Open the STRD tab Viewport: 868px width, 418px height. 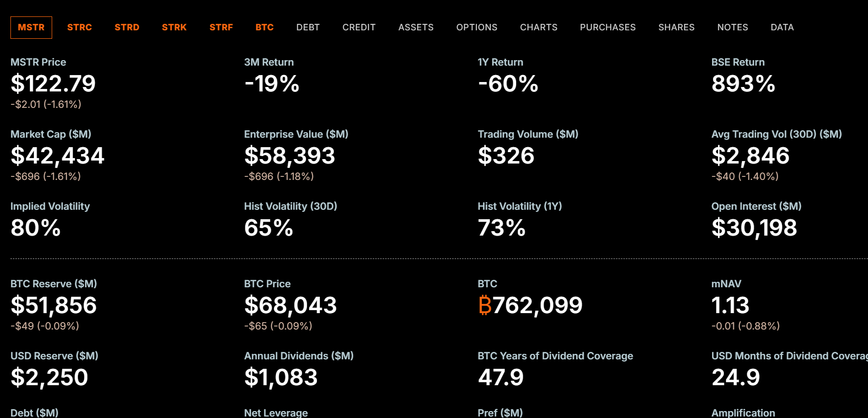pyautogui.click(x=127, y=27)
